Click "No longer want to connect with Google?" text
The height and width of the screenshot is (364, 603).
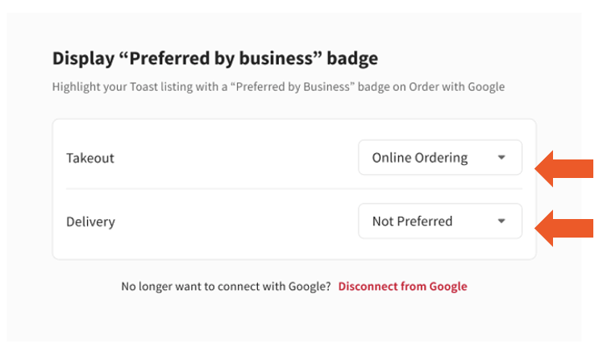pos(226,286)
